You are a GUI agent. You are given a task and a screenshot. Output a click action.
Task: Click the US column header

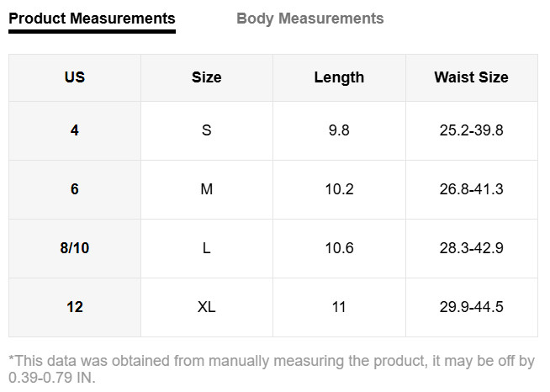(75, 77)
